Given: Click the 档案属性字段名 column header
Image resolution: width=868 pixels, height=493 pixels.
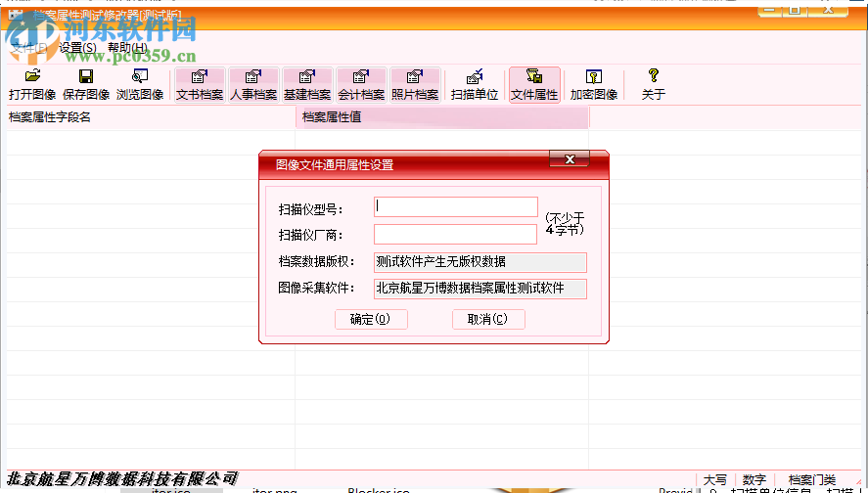Looking at the screenshot, I should [151, 117].
